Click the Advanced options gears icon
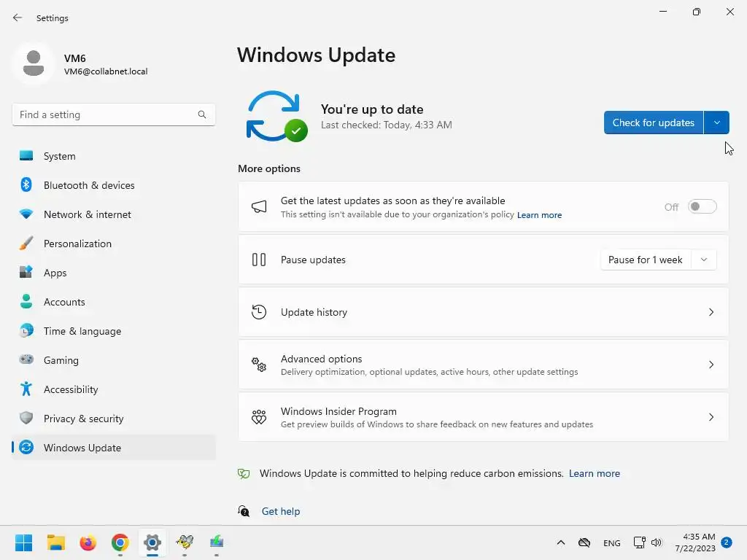 (x=259, y=365)
